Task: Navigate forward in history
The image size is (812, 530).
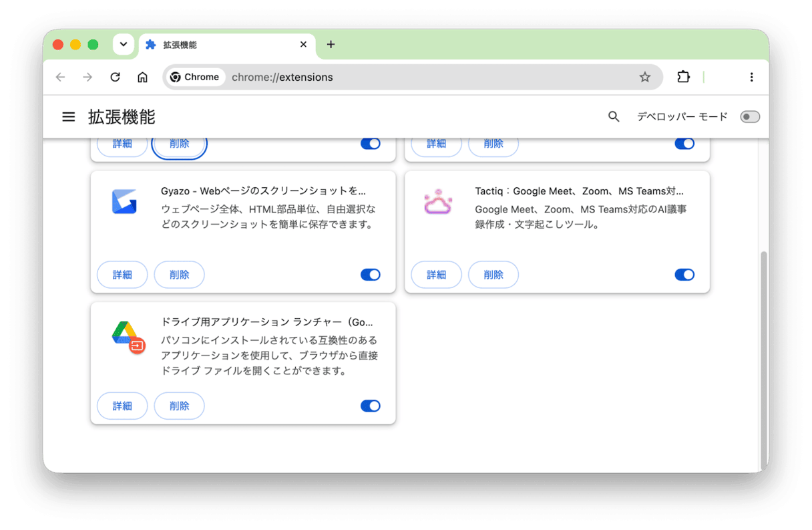Action: click(x=87, y=77)
